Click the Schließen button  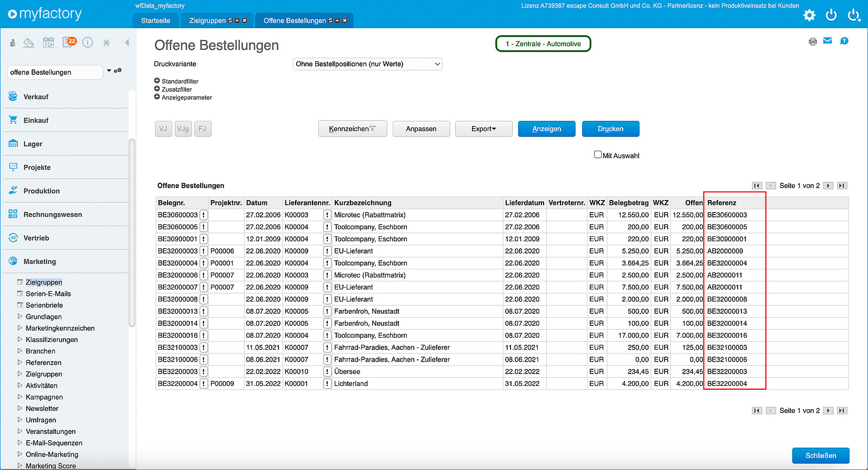(x=821, y=455)
